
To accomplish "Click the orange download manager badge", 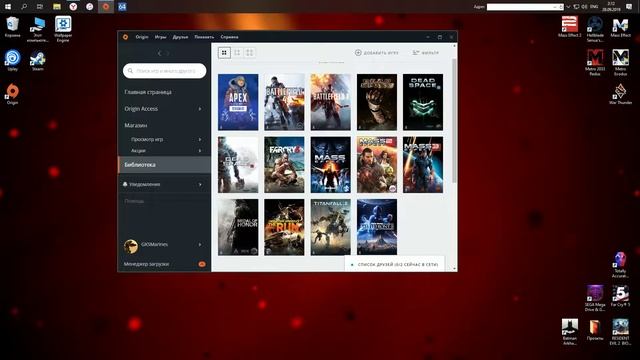I will (x=202, y=264).
